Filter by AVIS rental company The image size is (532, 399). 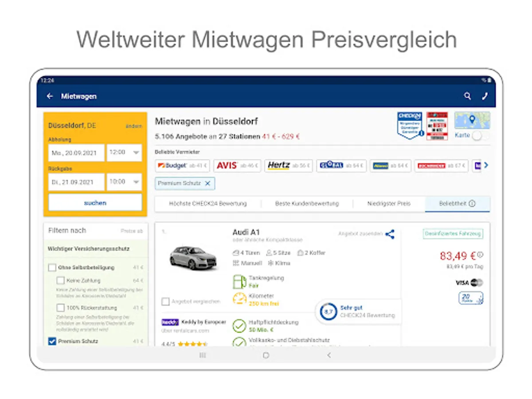coord(237,166)
